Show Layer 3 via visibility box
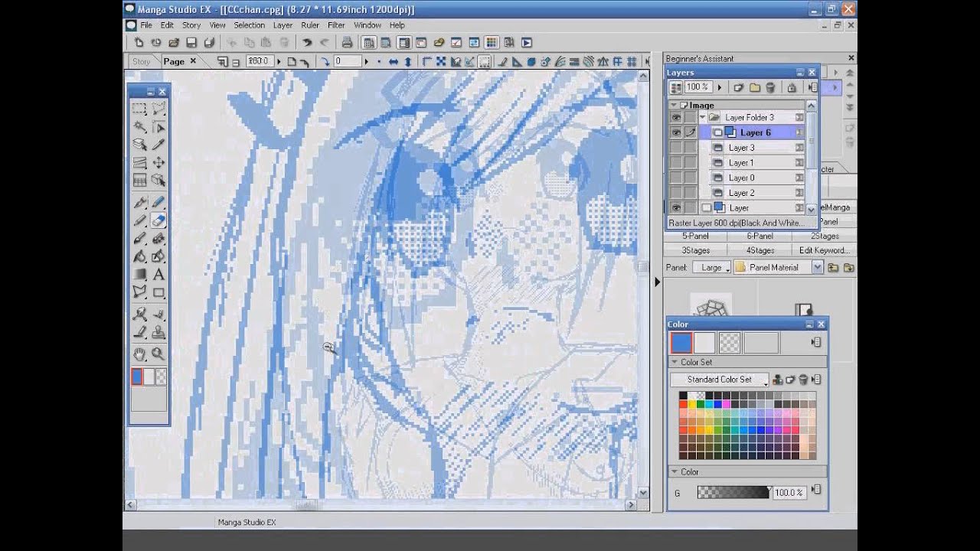980x551 pixels. click(x=676, y=148)
